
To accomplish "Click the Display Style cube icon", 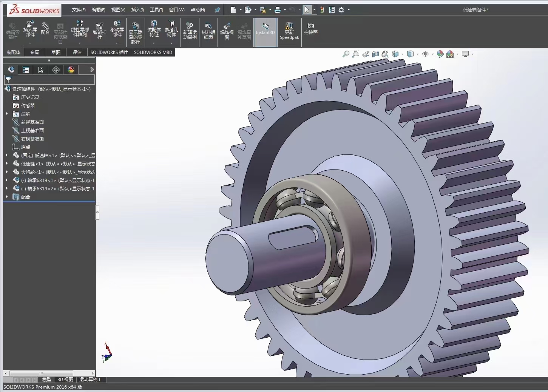I will (x=410, y=54).
